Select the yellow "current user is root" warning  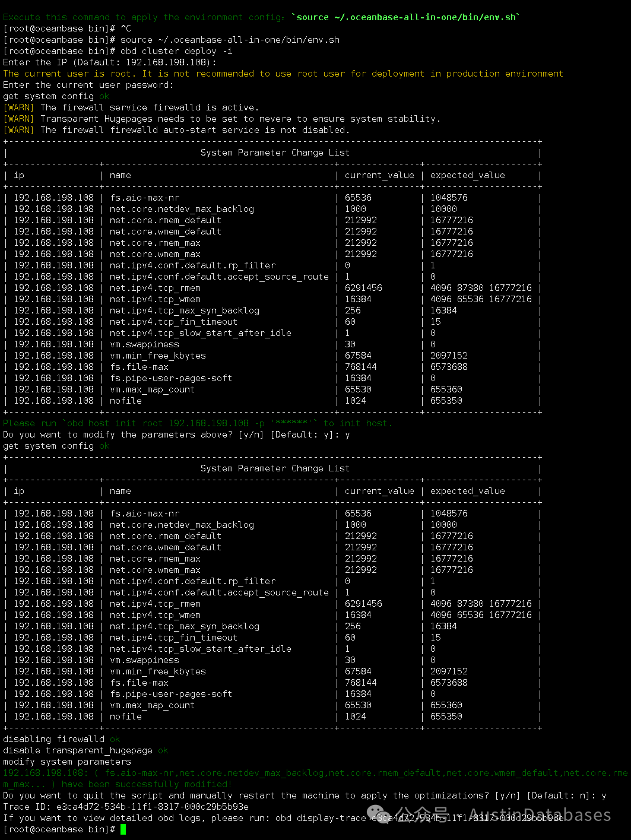(283, 74)
